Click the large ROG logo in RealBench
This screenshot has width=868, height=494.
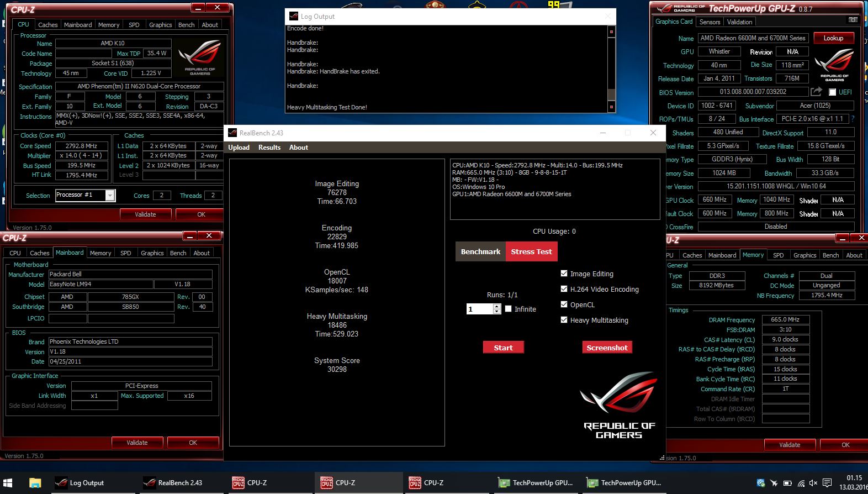[619, 406]
